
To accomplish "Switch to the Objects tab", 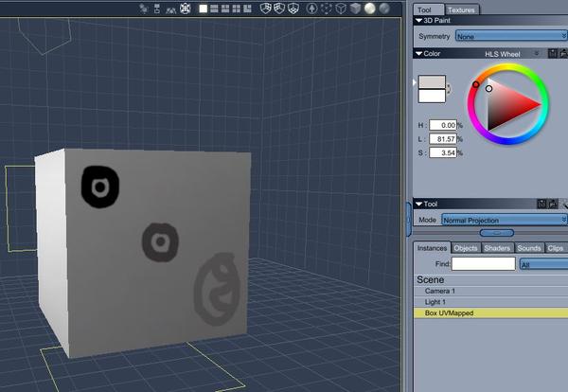I will click(466, 248).
